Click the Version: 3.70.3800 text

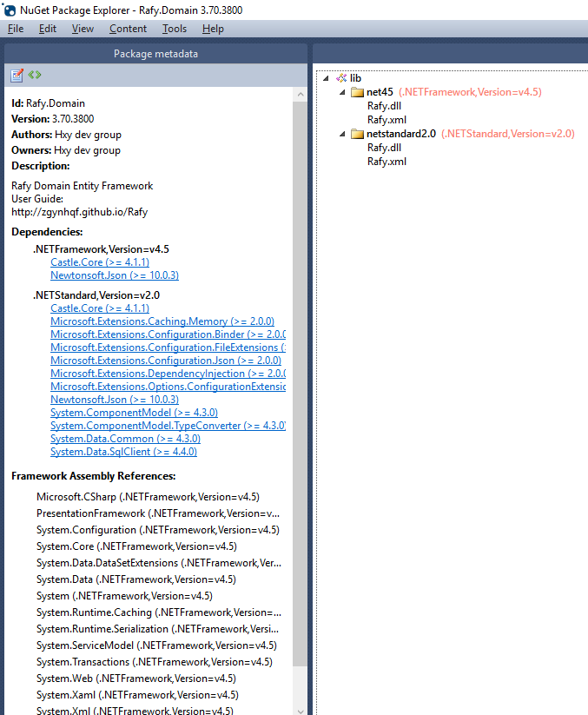click(x=53, y=119)
